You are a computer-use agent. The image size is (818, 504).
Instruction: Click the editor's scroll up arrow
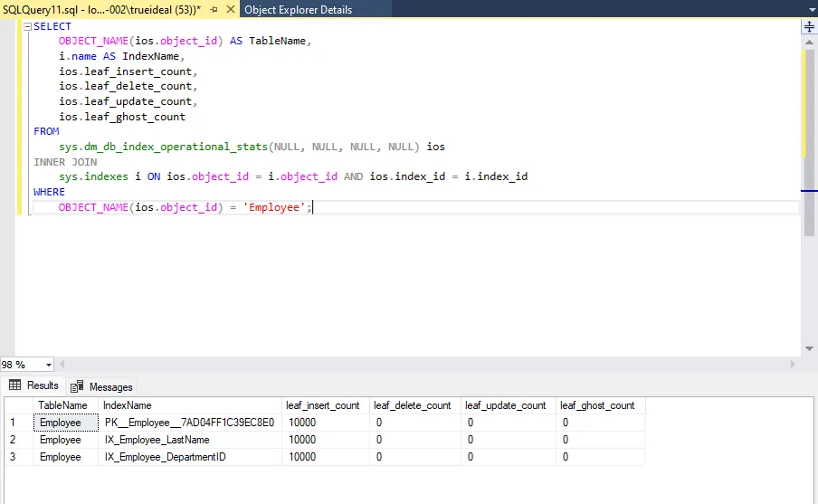[809, 42]
